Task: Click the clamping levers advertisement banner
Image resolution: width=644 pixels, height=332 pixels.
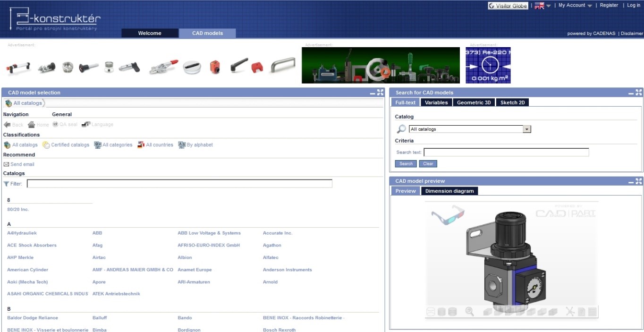Action: [x=151, y=66]
